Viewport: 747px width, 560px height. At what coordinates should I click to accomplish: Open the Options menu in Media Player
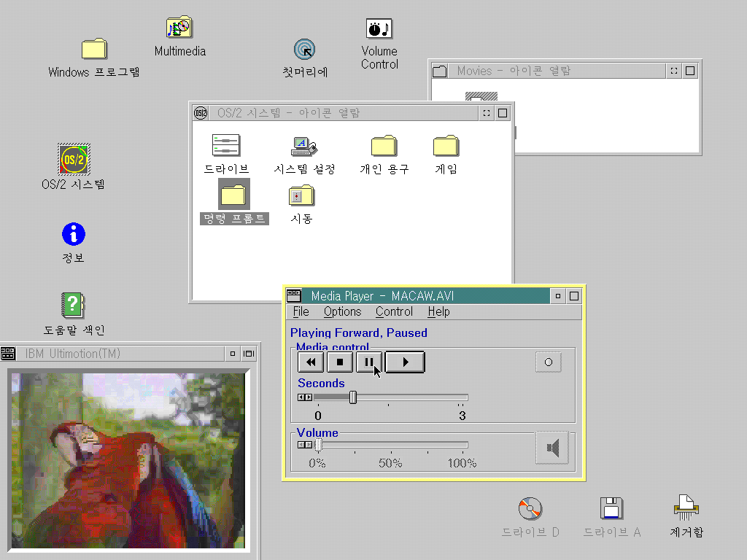point(343,311)
